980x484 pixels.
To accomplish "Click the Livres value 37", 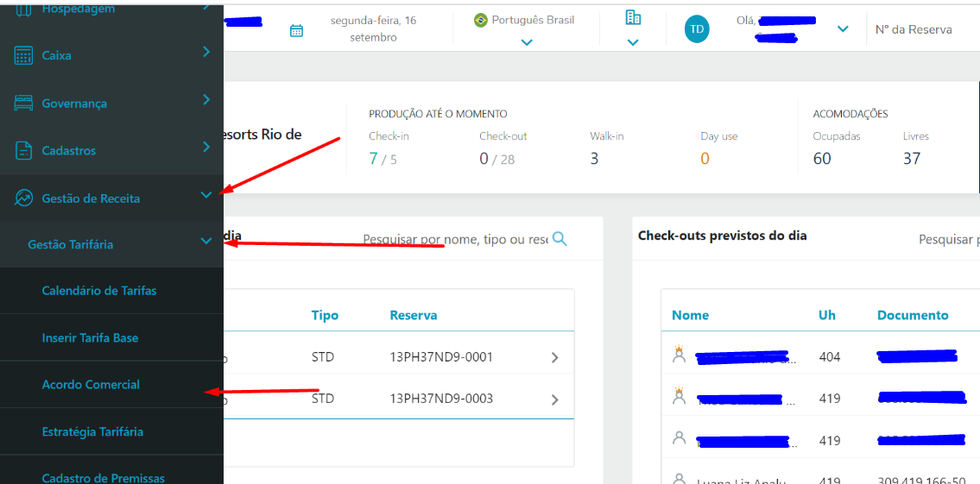I will click(912, 159).
